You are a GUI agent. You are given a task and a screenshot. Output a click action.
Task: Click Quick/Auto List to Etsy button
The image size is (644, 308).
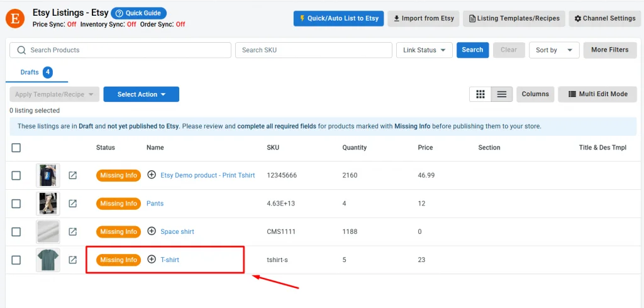pos(339,18)
